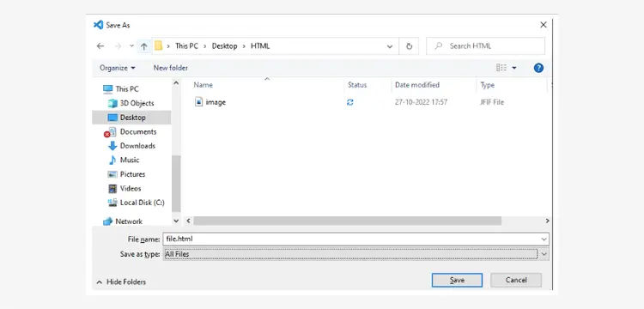Click the Save button
This screenshot has height=309, width=644.
457,281
